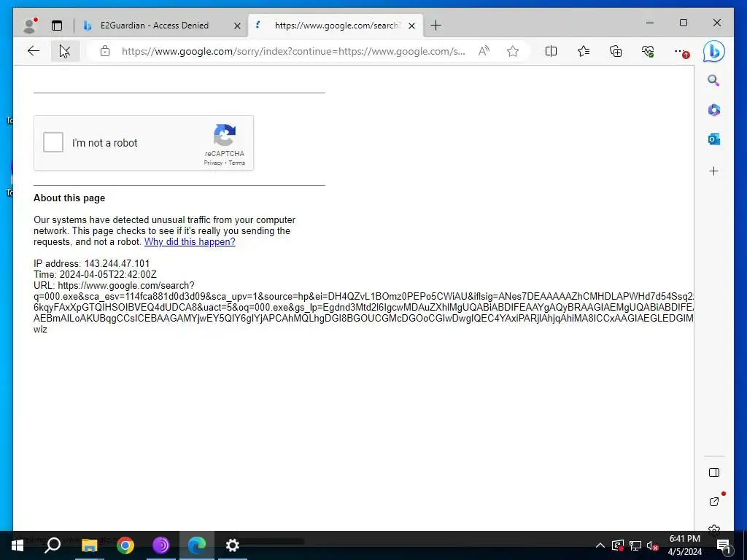This screenshot has width=747, height=560.
Task: Add a site to the sidebar
Action: pyautogui.click(x=713, y=171)
